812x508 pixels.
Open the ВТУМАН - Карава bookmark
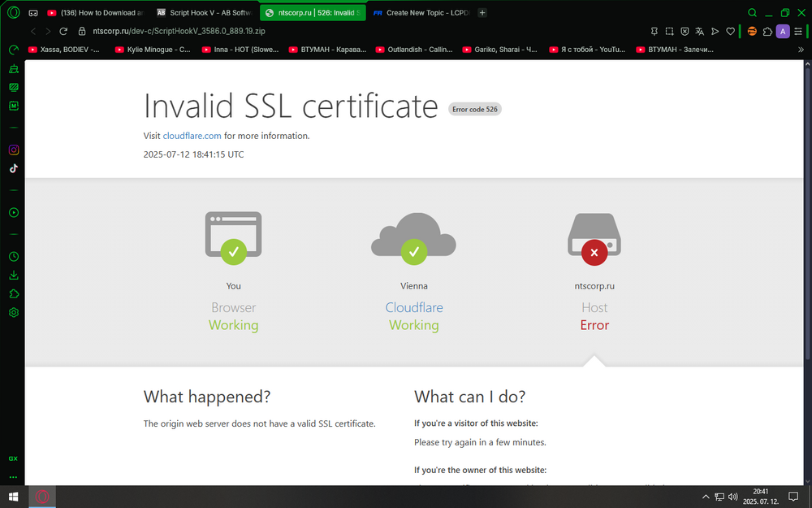point(328,50)
